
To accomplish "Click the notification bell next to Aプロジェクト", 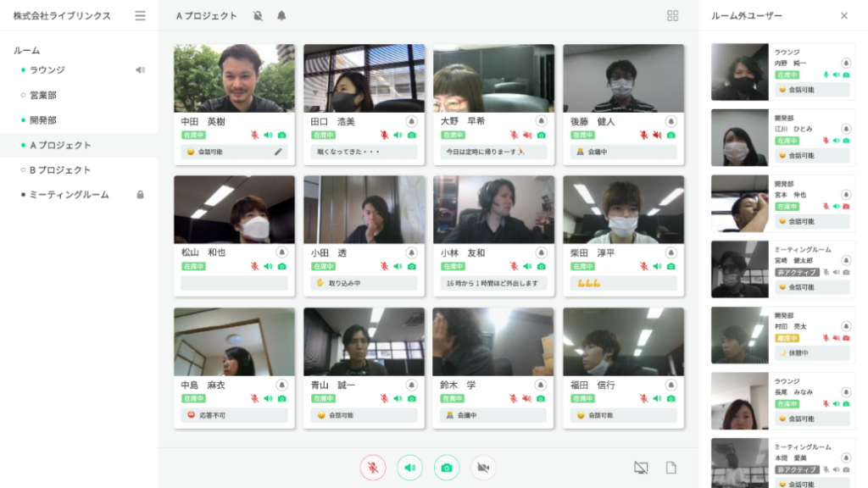I will tap(281, 15).
